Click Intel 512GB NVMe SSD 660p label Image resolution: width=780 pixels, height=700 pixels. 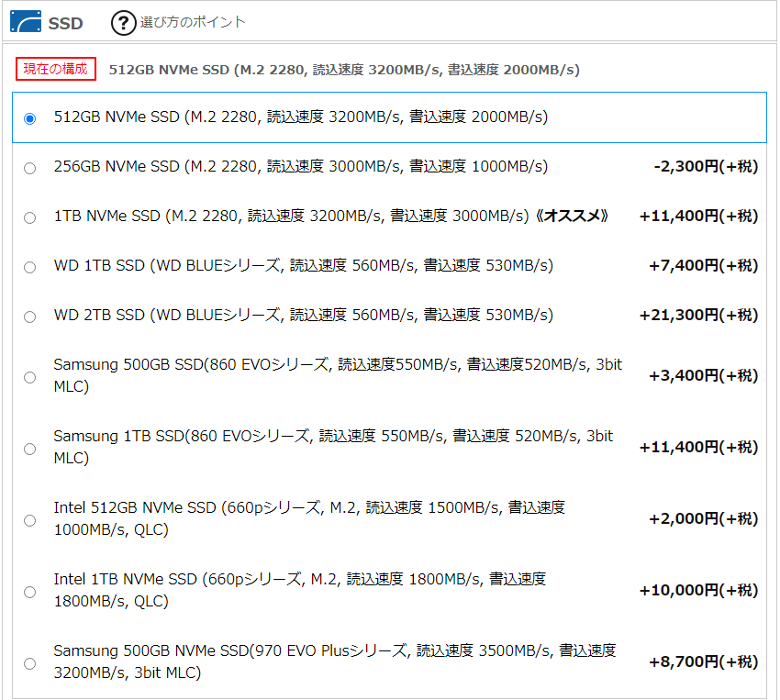point(309,518)
